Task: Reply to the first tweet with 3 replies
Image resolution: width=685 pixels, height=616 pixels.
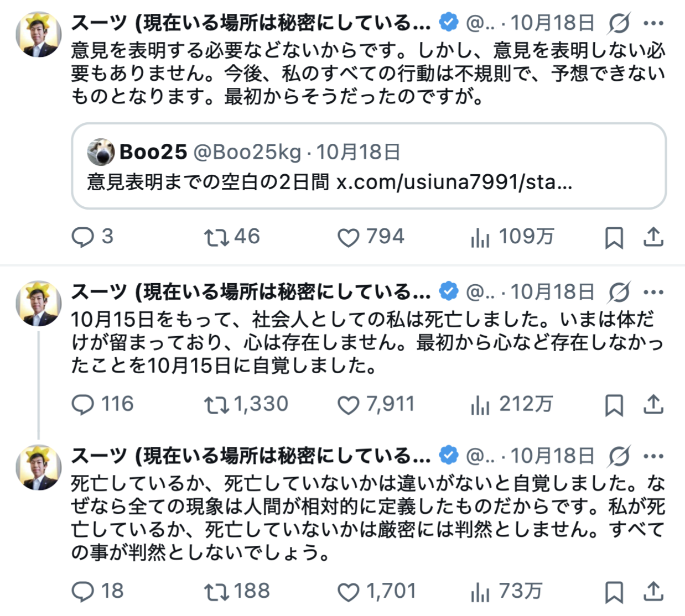Action: [x=83, y=237]
